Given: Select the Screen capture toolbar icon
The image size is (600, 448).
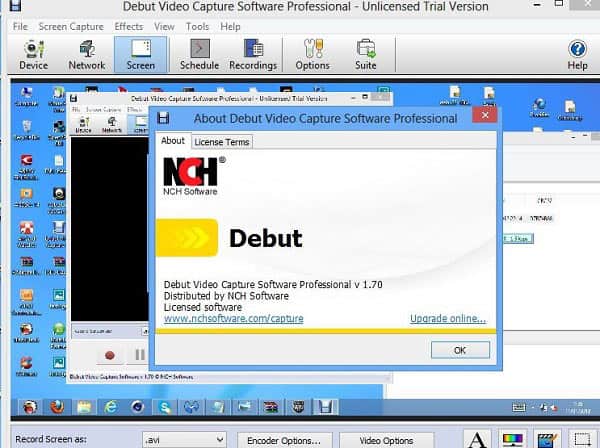Looking at the screenshot, I should coord(141,55).
